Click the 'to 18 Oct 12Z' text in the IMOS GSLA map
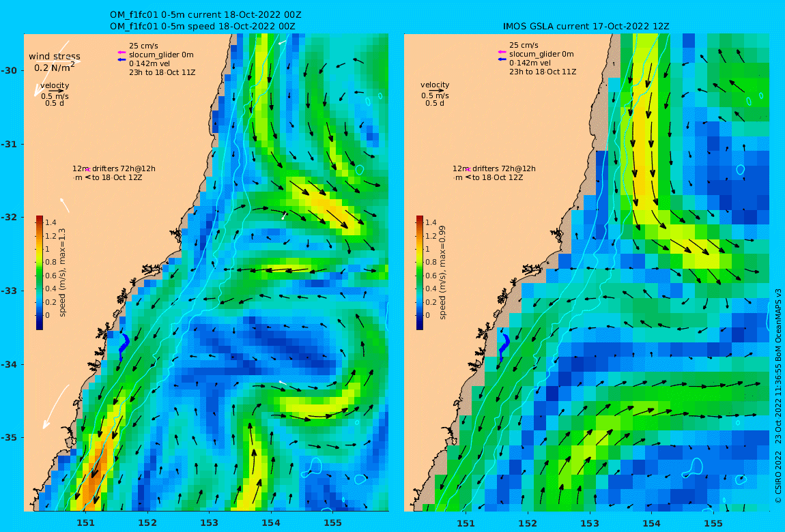785x532 pixels. [498, 177]
